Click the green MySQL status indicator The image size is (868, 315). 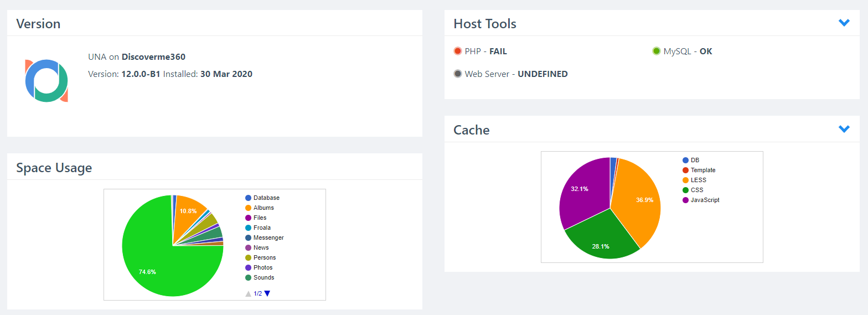(x=657, y=51)
